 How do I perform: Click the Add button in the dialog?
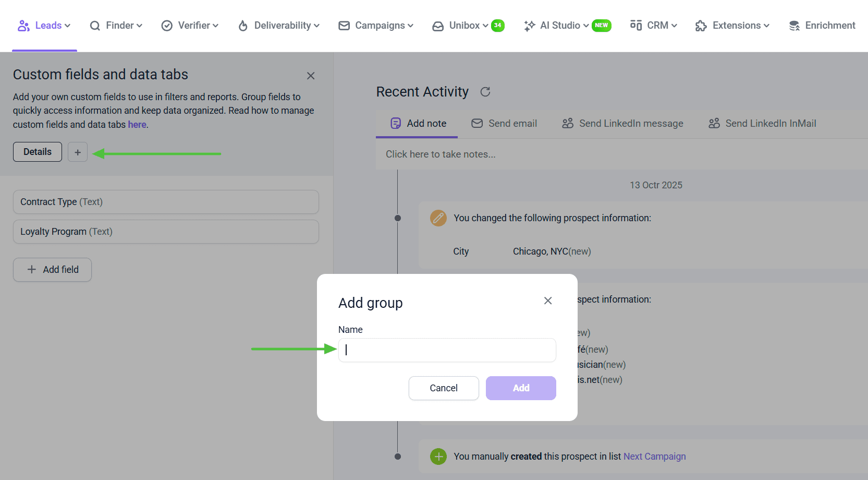click(521, 388)
